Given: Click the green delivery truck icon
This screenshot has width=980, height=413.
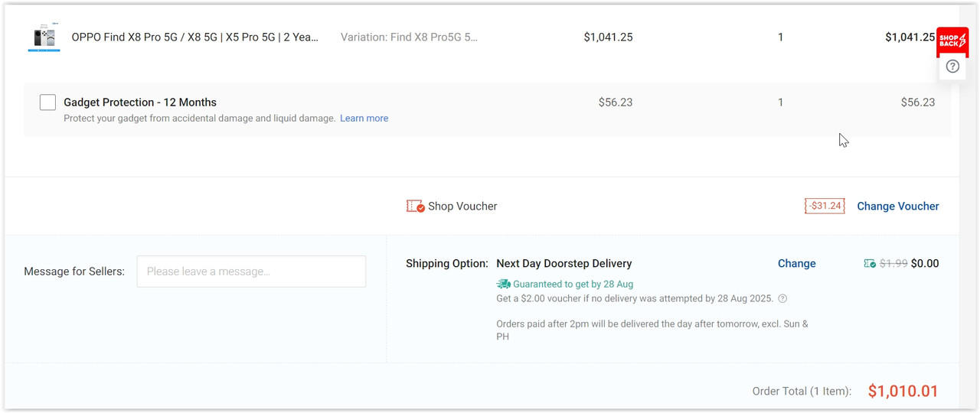Looking at the screenshot, I should pyautogui.click(x=503, y=284).
